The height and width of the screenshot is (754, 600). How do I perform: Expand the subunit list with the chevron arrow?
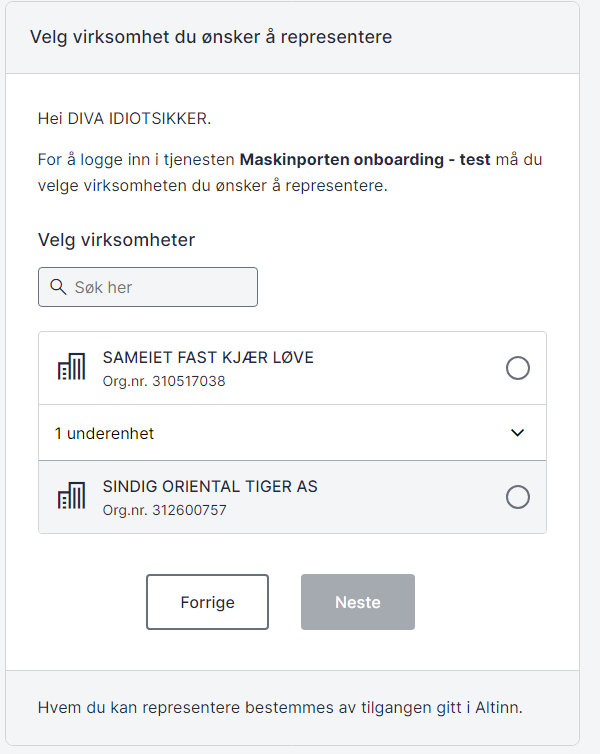[x=518, y=433]
